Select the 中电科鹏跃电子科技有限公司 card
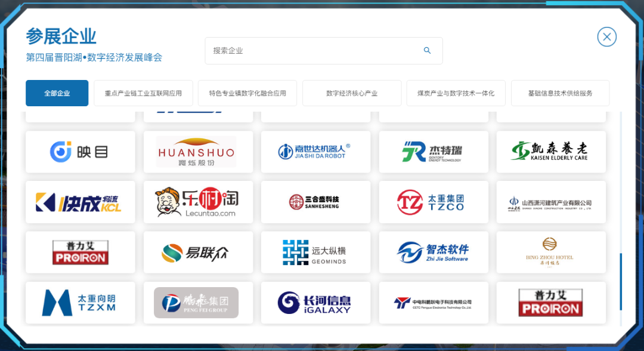Viewport: 644px width, 351px height. [x=434, y=303]
